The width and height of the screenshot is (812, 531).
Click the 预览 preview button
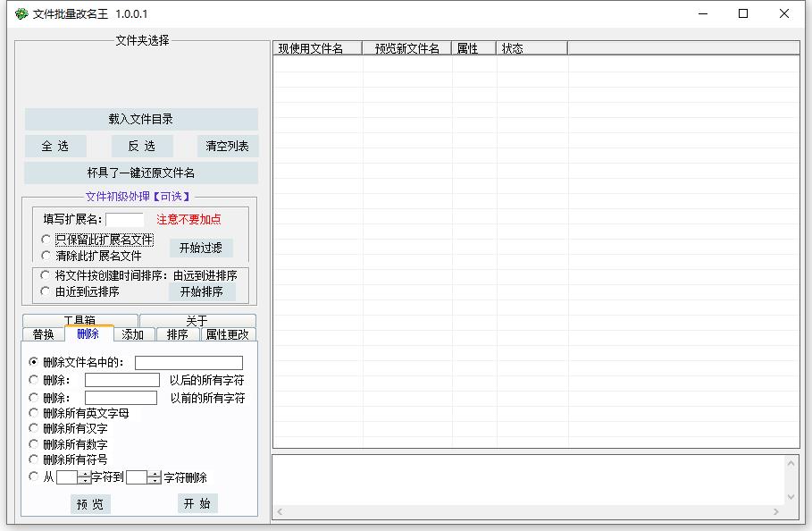click(88, 503)
